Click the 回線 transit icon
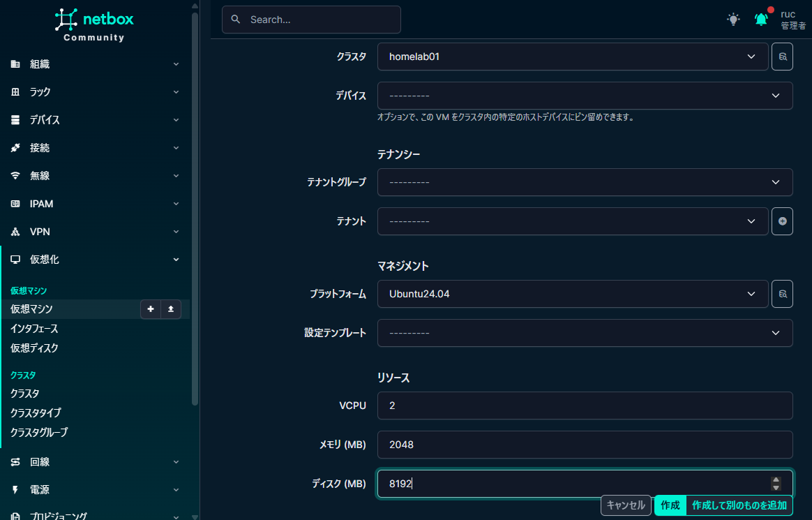This screenshot has height=520, width=812. pos(15,462)
